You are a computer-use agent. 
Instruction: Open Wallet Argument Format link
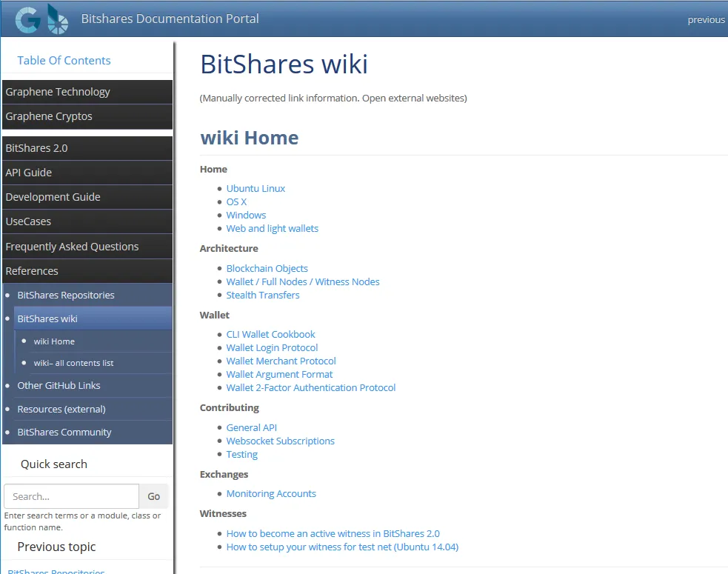click(x=279, y=374)
